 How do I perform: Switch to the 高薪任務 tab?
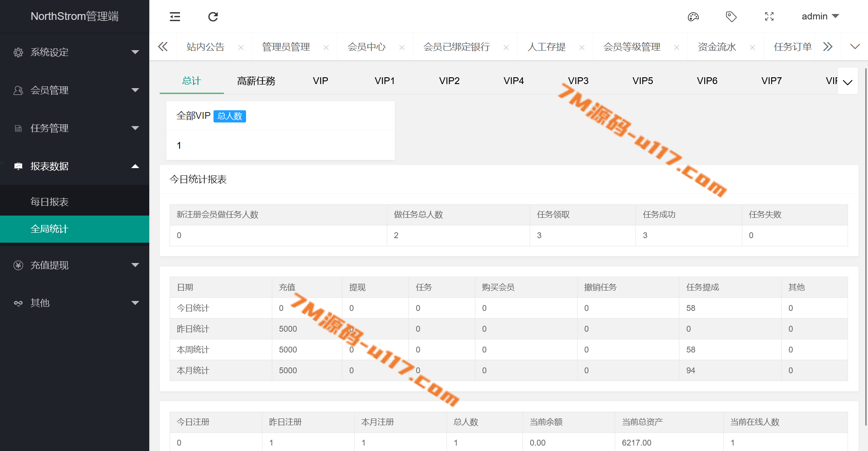pyautogui.click(x=256, y=81)
